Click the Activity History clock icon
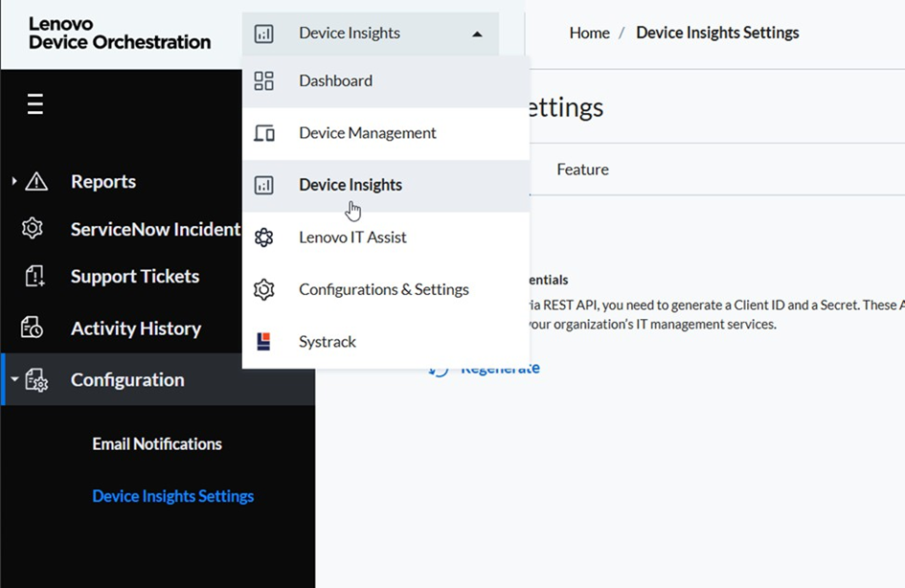Viewport: 905px width, 588px height. [33, 328]
